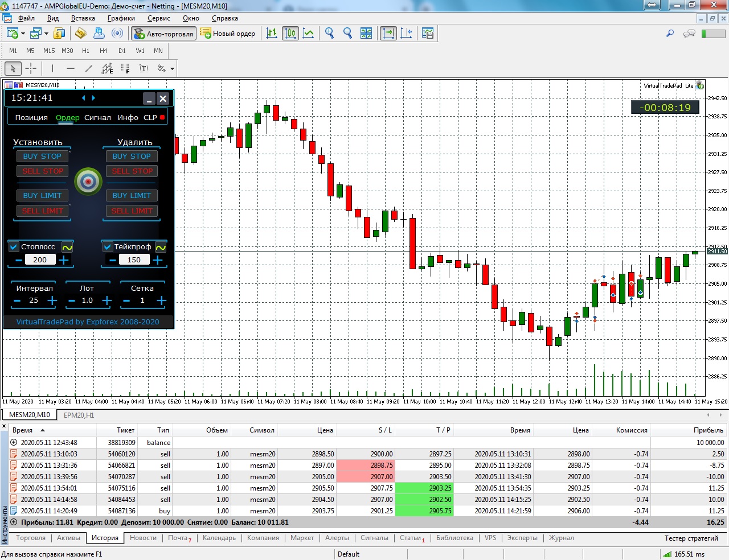
Task: Tile chart windows using grid icon
Action: tap(366, 34)
